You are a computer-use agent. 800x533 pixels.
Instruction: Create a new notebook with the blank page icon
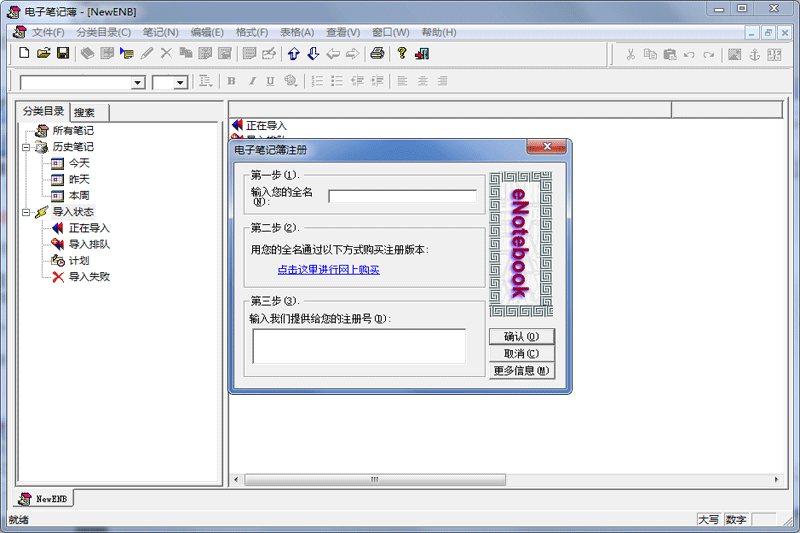[24, 53]
